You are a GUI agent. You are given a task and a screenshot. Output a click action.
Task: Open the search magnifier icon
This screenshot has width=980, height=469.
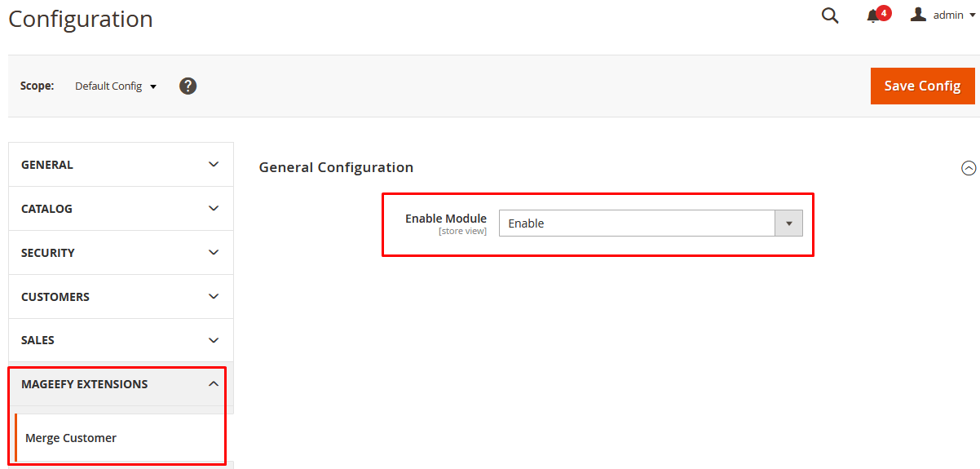click(830, 15)
